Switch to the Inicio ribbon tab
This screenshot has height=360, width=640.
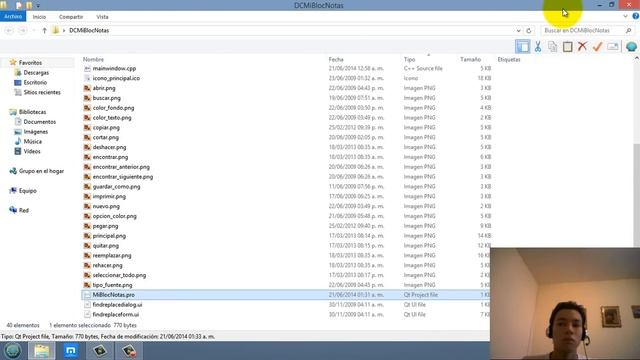(39, 17)
